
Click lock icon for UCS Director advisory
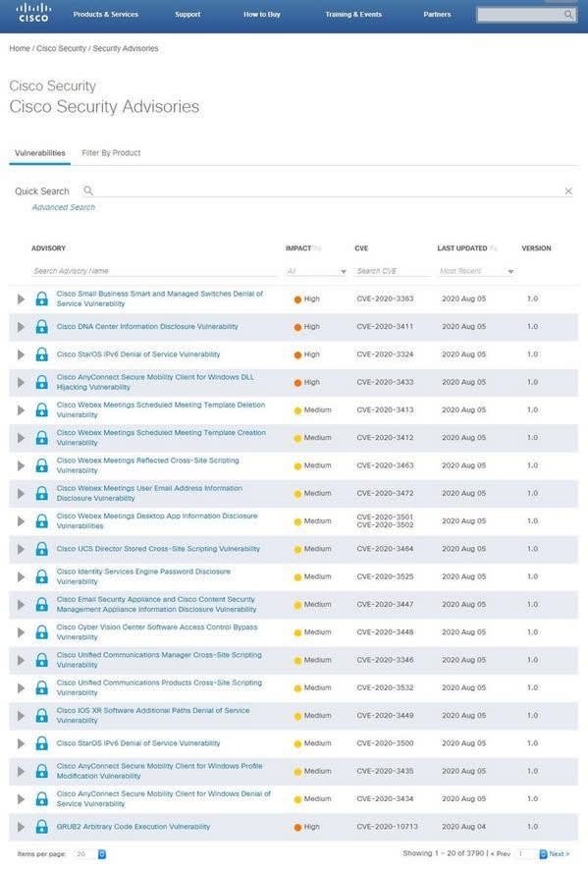pos(41,549)
